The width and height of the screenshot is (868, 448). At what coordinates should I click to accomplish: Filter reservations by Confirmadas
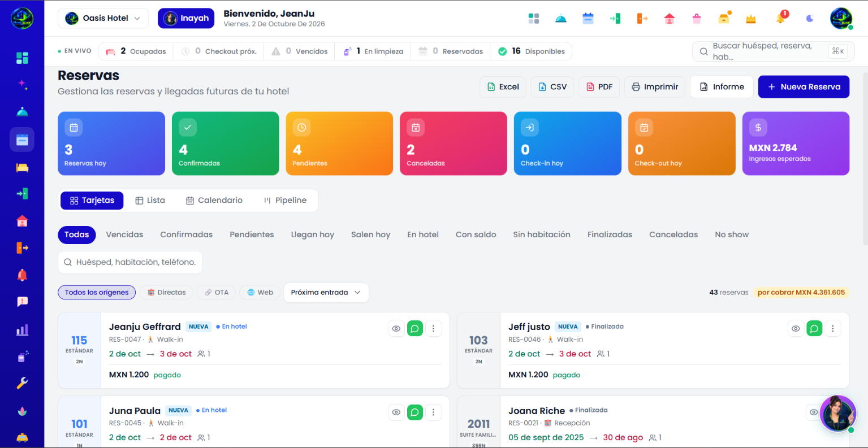point(187,234)
